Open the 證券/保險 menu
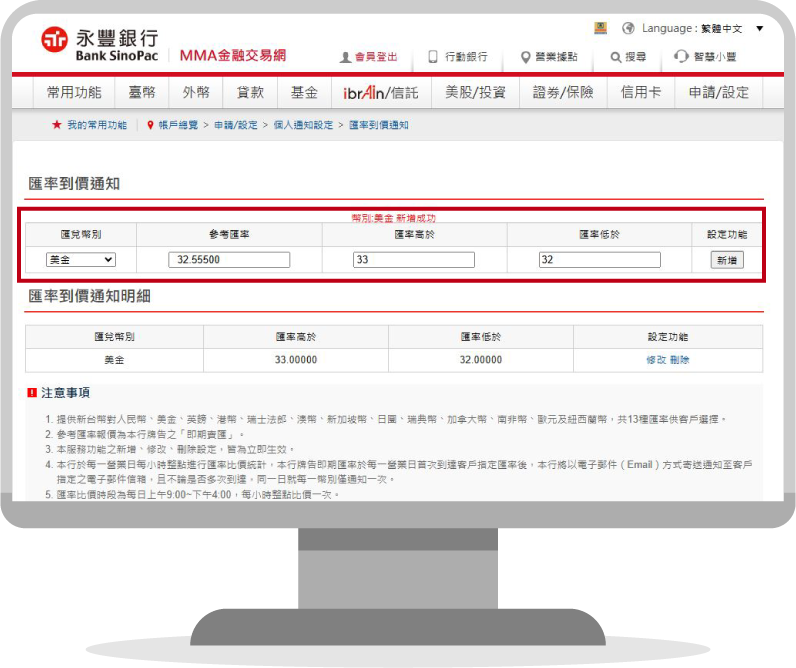Viewport: 796px width, 668px height. tap(563, 92)
